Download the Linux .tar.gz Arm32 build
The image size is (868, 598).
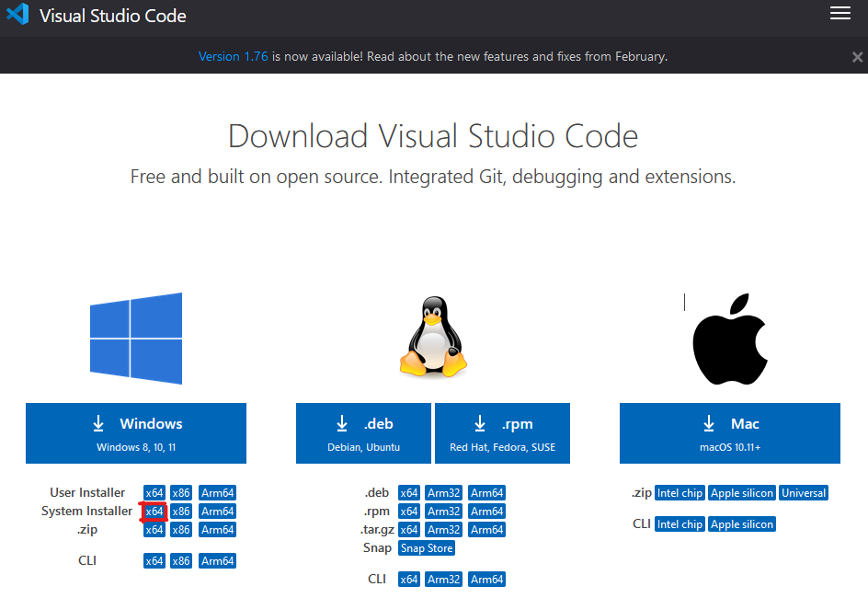[x=443, y=530]
